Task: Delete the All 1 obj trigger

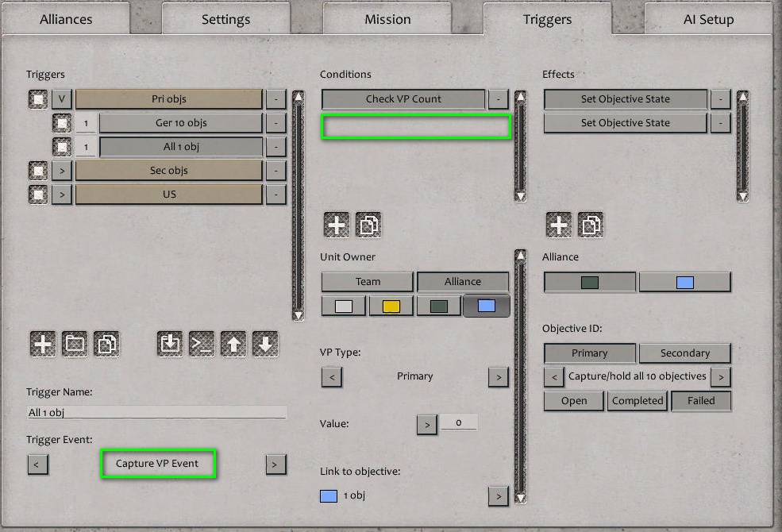Action: pyautogui.click(x=275, y=147)
